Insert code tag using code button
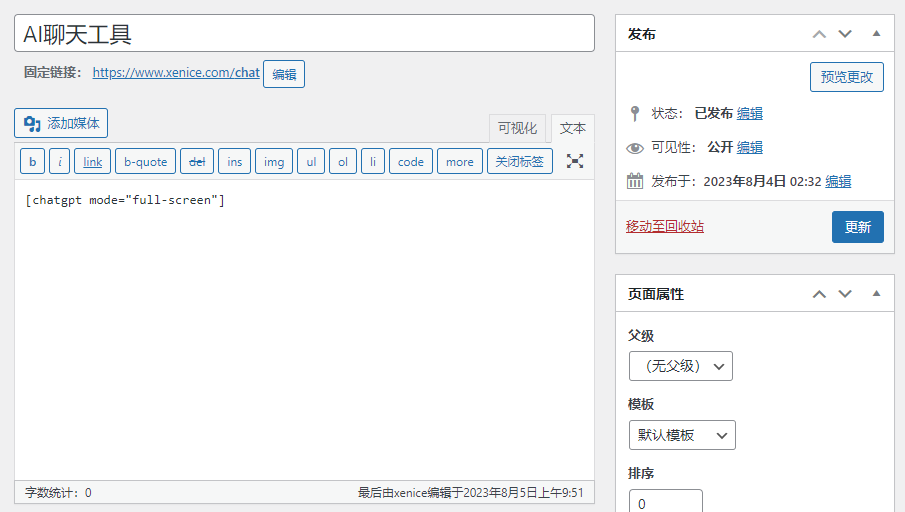The height and width of the screenshot is (512, 905). click(x=410, y=162)
